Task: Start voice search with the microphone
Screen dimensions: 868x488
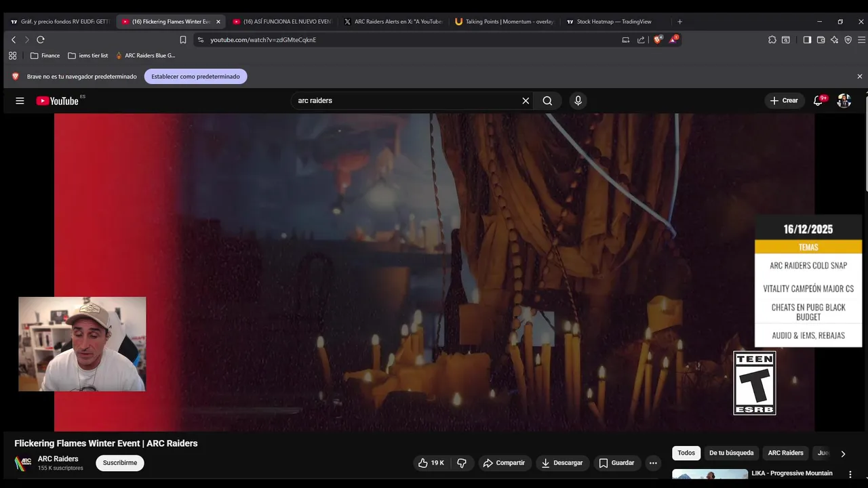Action: 578,100
